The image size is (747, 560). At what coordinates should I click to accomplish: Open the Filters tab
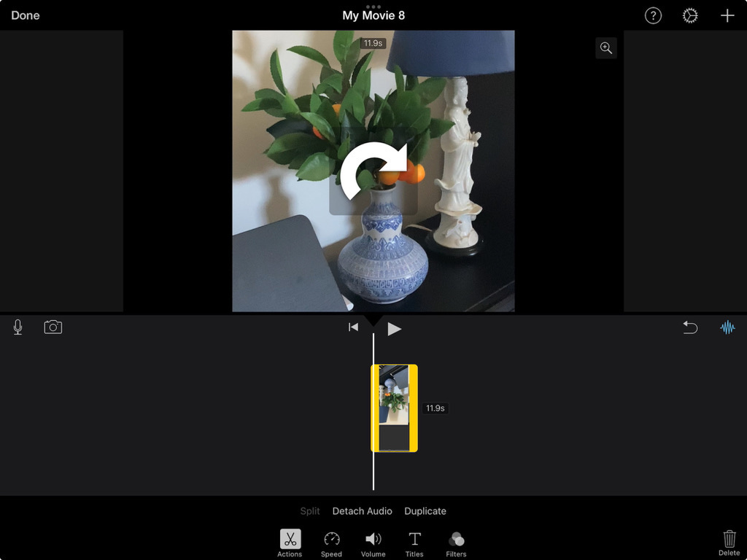[456, 543]
